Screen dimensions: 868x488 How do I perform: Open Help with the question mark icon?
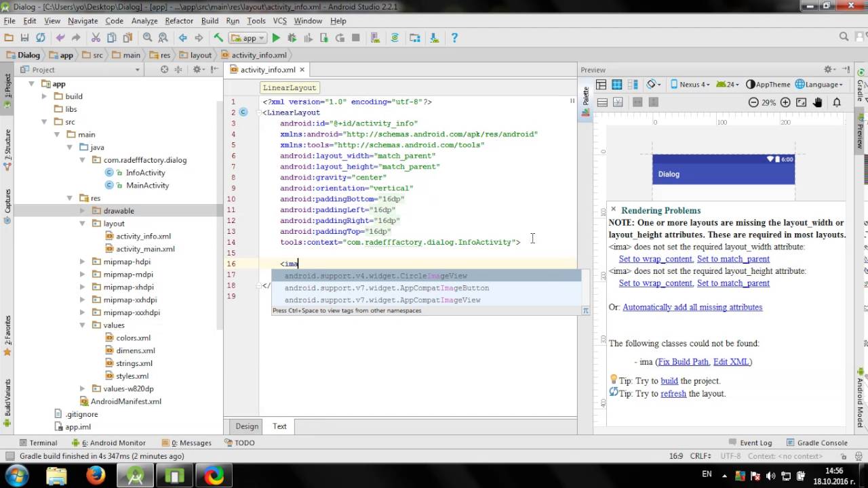coord(454,38)
